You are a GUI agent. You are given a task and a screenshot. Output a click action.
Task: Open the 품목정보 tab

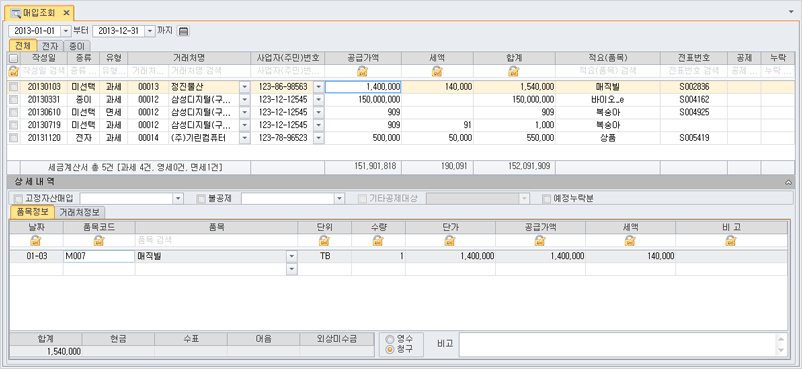tap(32, 212)
